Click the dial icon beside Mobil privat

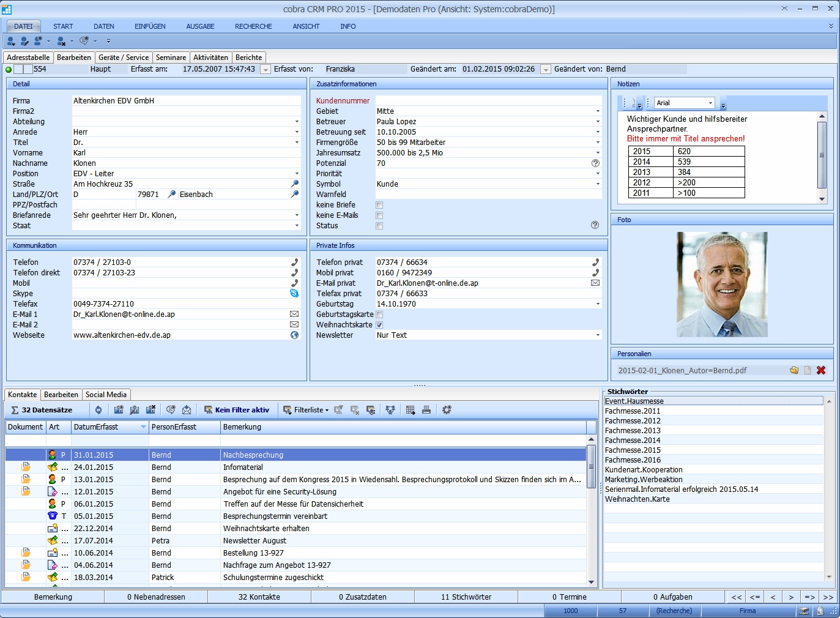595,272
